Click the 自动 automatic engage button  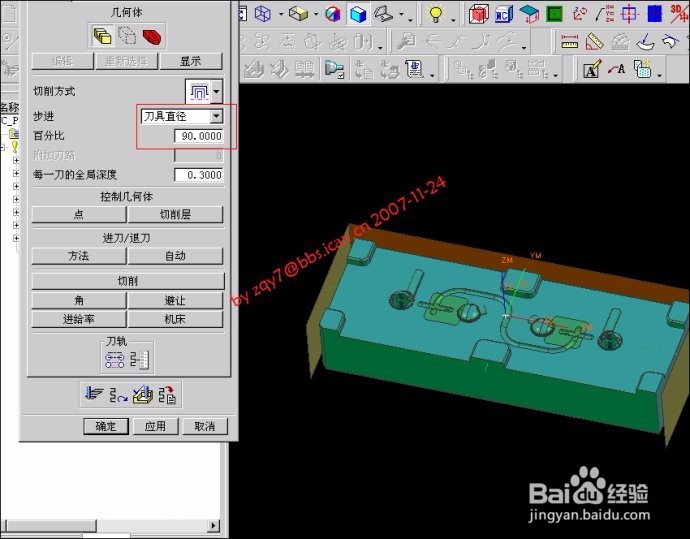coord(176,256)
